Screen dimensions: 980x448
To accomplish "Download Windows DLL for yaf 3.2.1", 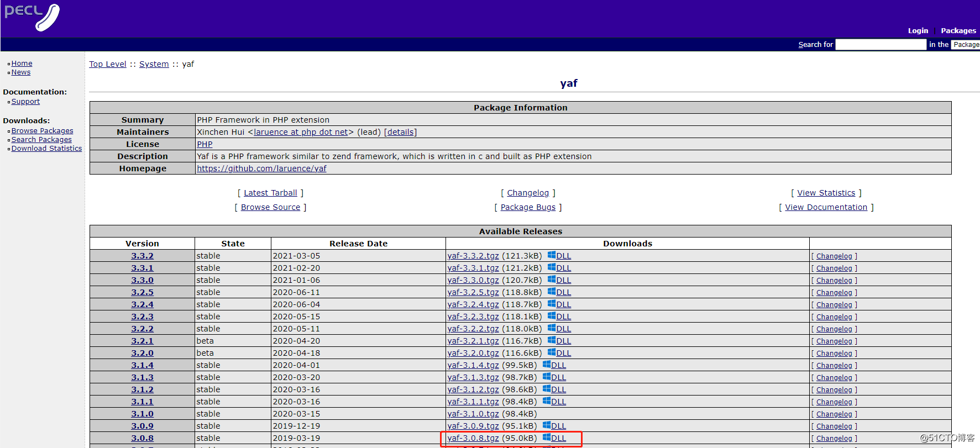I will (x=559, y=341).
